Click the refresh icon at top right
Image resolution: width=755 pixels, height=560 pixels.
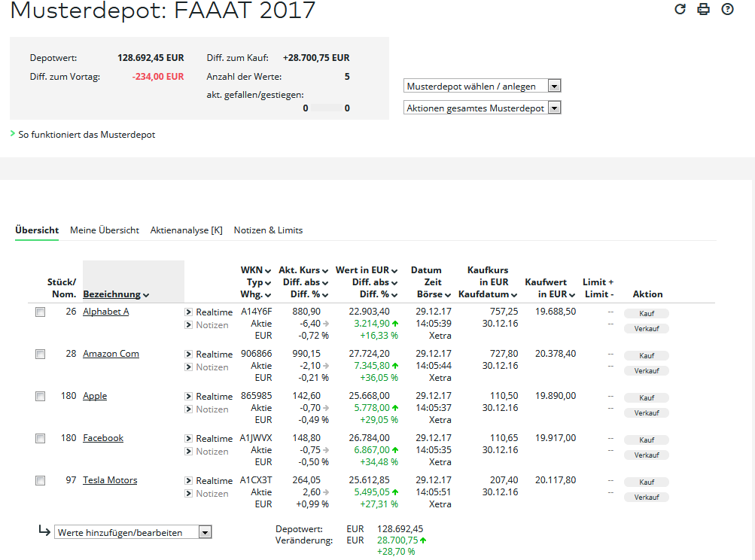[x=680, y=9]
